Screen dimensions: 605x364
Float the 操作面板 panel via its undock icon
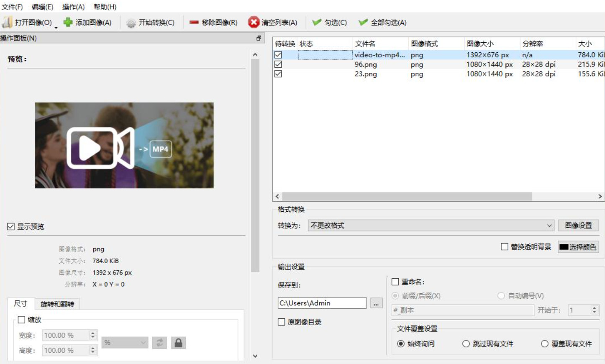[x=259, y=38]
